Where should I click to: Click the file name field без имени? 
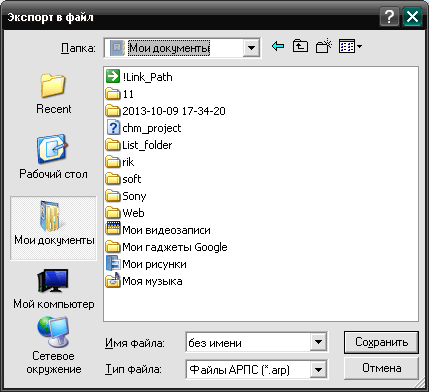coord(248,342)
